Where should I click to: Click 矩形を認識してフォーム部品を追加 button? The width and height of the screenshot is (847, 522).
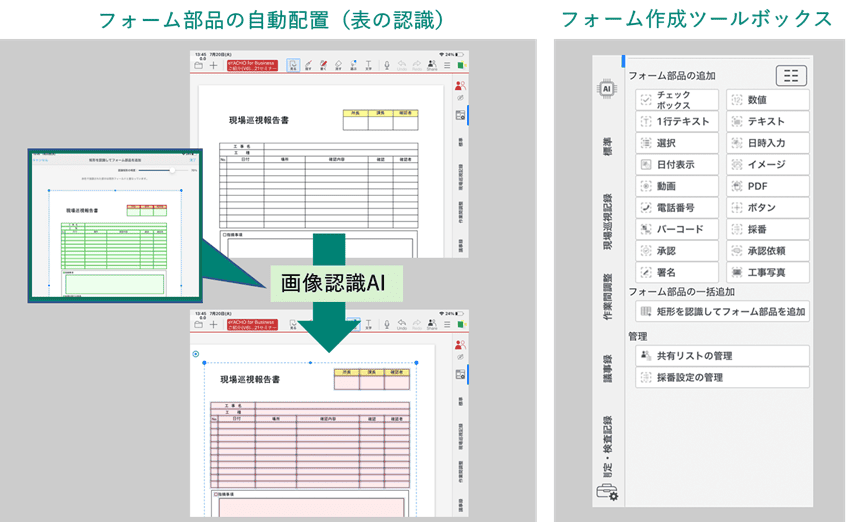722,311
